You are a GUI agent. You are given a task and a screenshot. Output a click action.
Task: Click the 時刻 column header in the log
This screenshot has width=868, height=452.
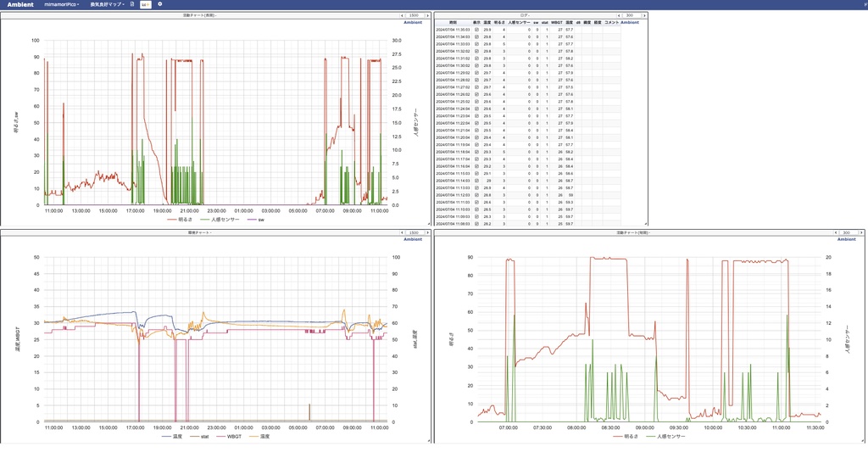[x=453, y=23]
